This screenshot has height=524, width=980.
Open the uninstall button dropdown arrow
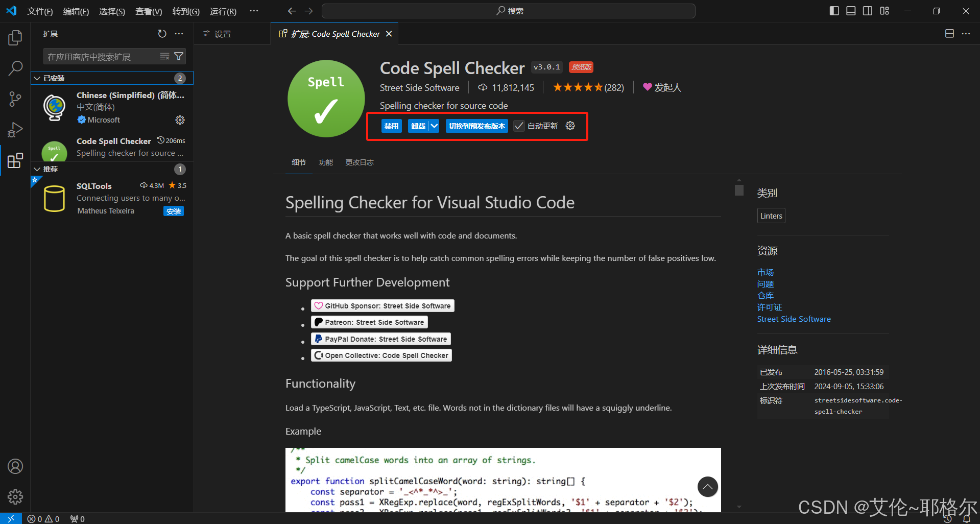(x=434, y=126)
